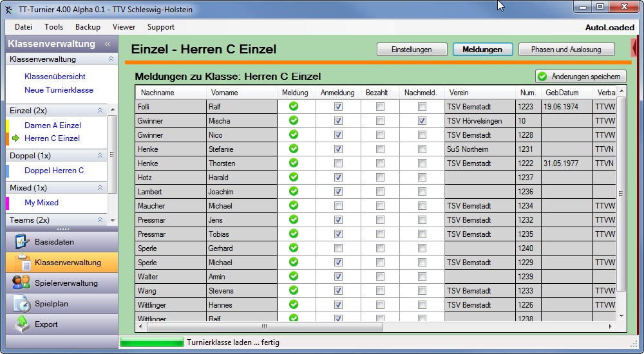The image size is (644, 354).
Task: Click green Meldung checkmark for Ralf Folli
Action: tap(294, 106)
